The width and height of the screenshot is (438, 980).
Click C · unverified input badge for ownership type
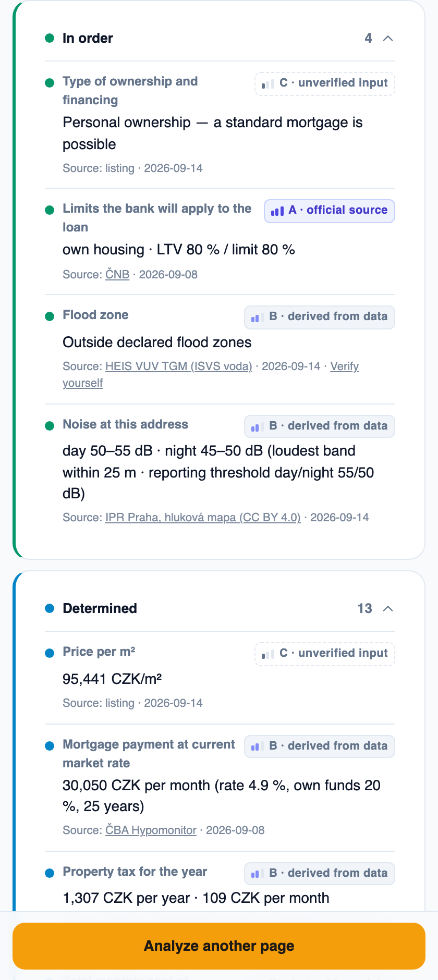(325, 83)
